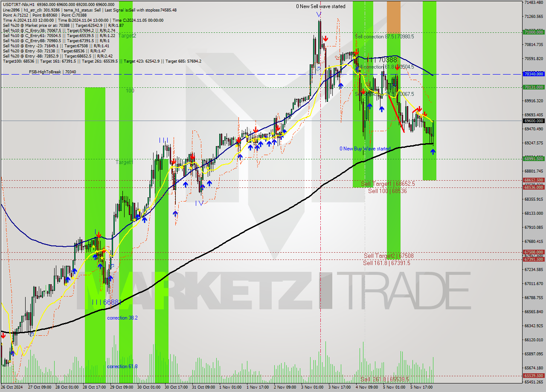Click the green 'Target1' label
This screenshot has width=546, height=392.
pyautogui.click(x=124, y=162)
